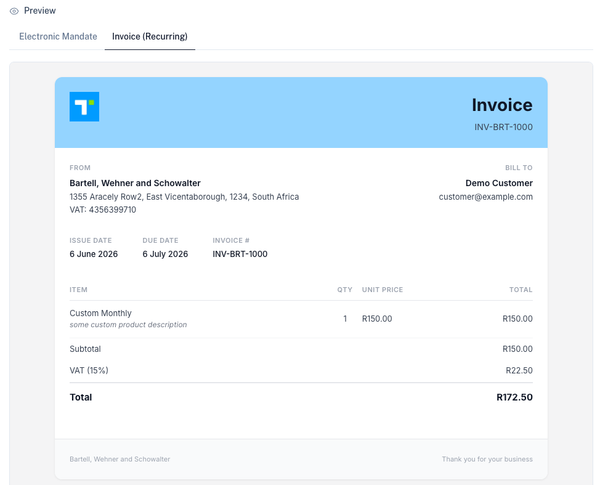Click the BILL TO label
Image resolution: width=600 pixels, height=485 pixels.
(518, 168)
